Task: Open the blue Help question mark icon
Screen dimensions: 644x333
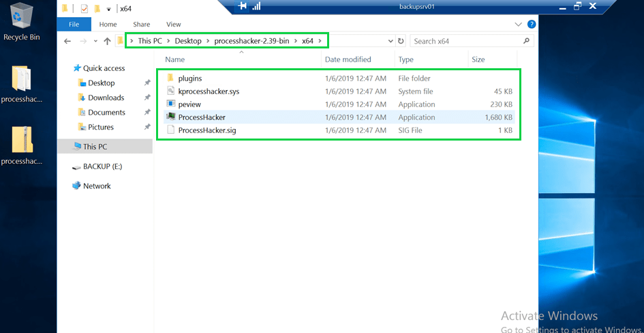Action: (x=532, y=25)
